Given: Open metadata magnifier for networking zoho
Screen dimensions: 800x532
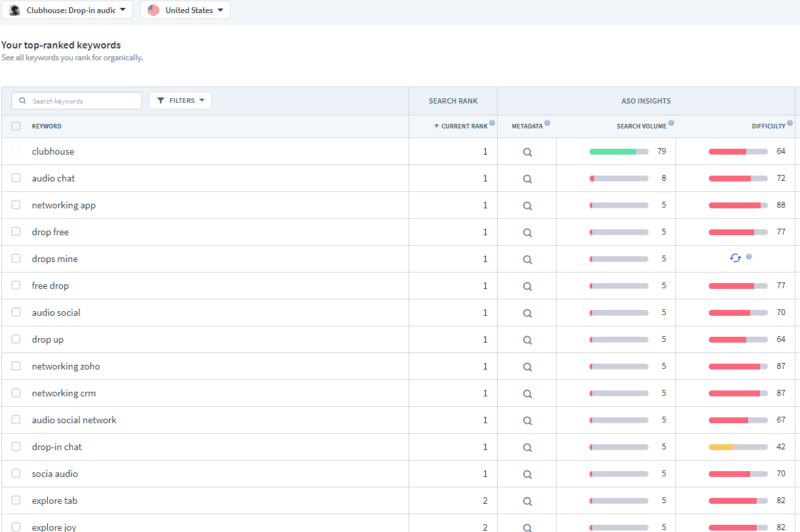Looking at the screenshot, I should [527, 367].
